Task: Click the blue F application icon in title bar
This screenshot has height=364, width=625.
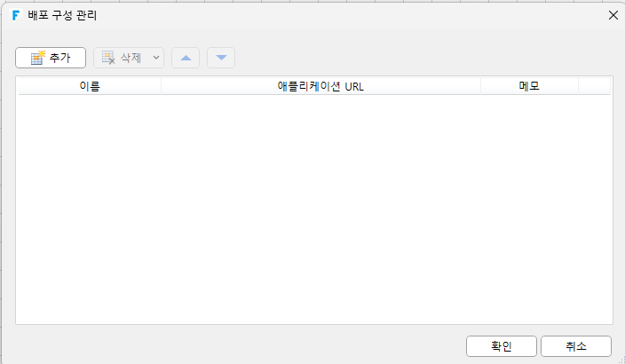Action: pos(16,16)
